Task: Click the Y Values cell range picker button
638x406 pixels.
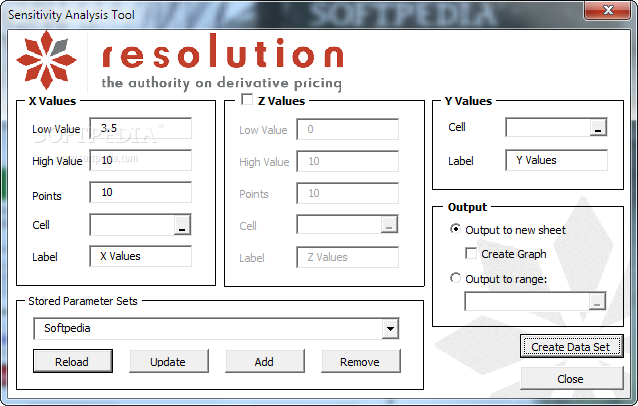Action: 598,127
